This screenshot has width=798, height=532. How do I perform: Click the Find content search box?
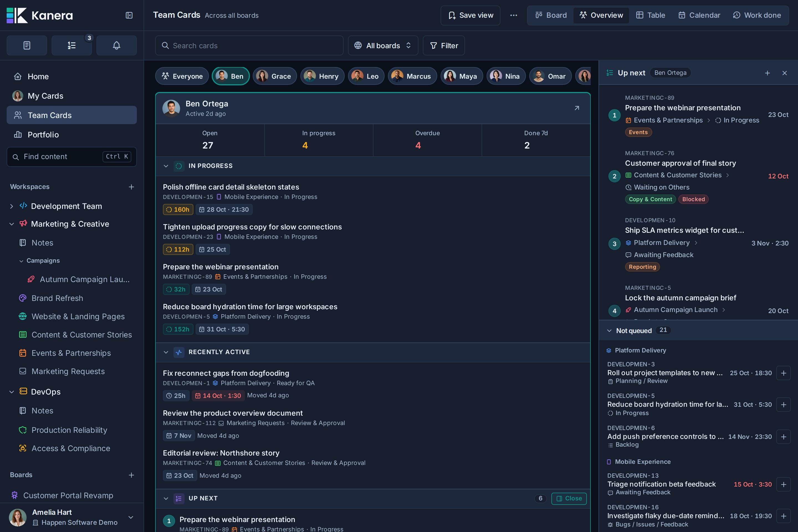71,157
